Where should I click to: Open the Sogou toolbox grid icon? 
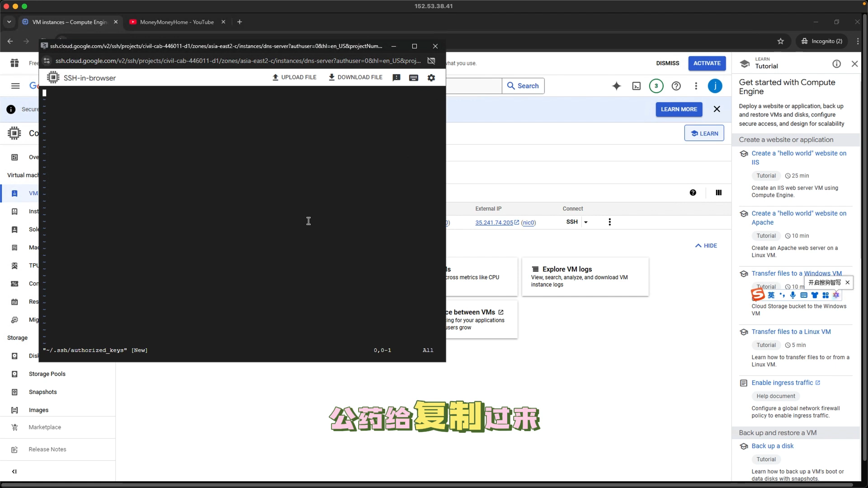(x=826, y=295)
